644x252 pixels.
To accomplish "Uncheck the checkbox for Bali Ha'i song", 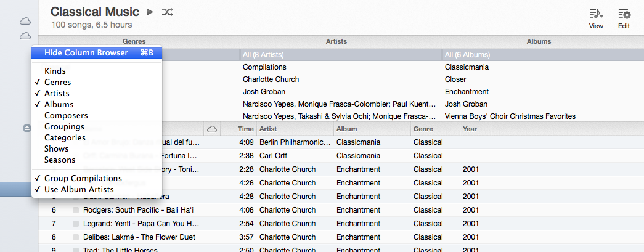I will (x=76, y=210).
